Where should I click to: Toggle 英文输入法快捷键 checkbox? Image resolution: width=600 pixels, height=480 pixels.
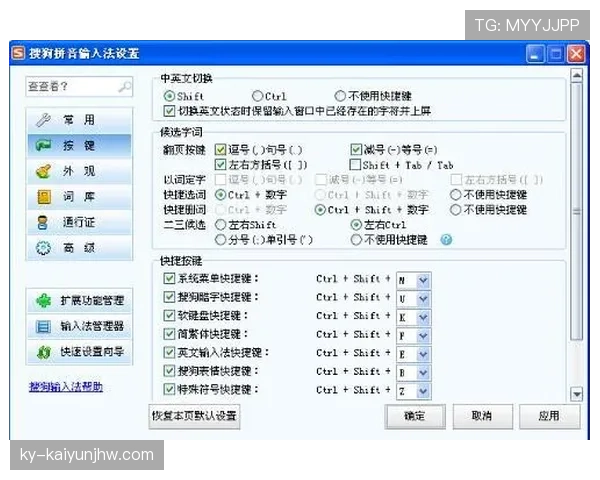pyautogui.click(x=169, y=353)
